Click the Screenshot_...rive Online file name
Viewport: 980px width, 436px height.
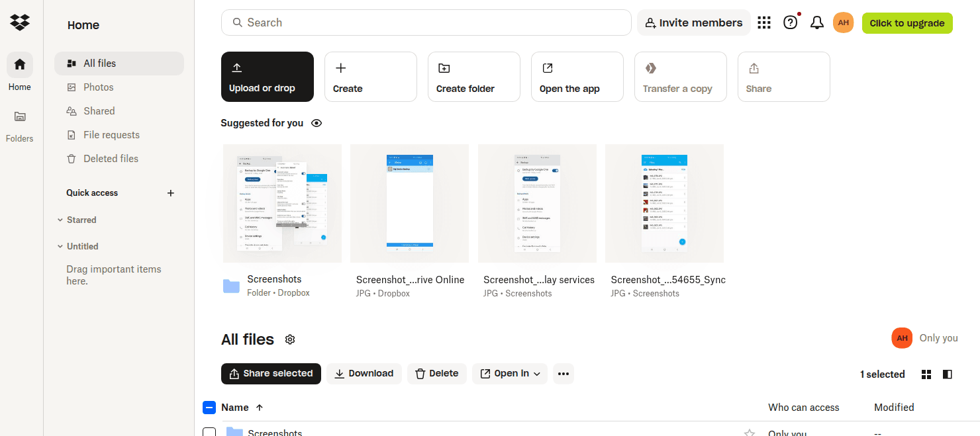tap(411, 280)
